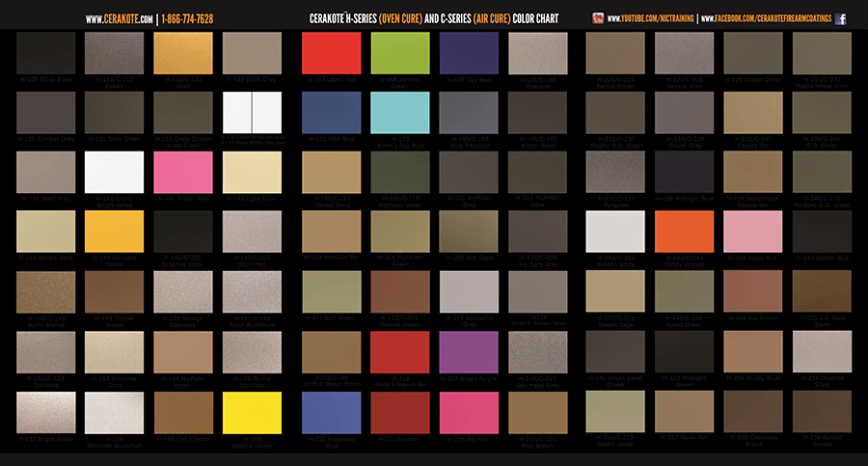Select the H-147 Satin Mag swatch
868x466 pixels.
click(252, 232)
